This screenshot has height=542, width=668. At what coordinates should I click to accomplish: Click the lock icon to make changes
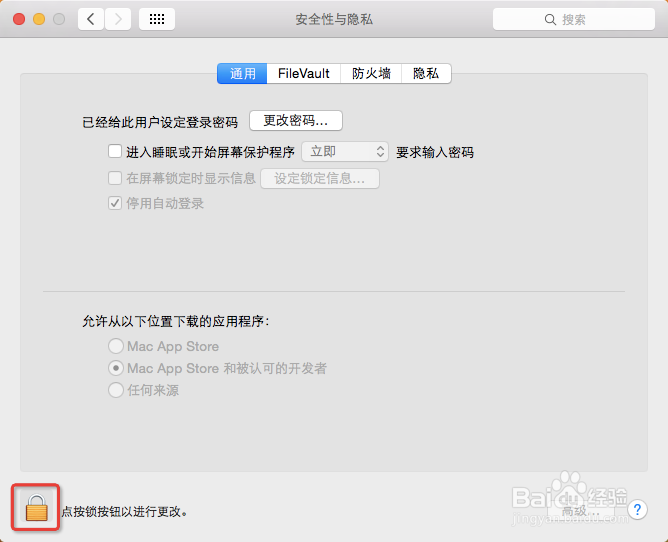point(36,507)
